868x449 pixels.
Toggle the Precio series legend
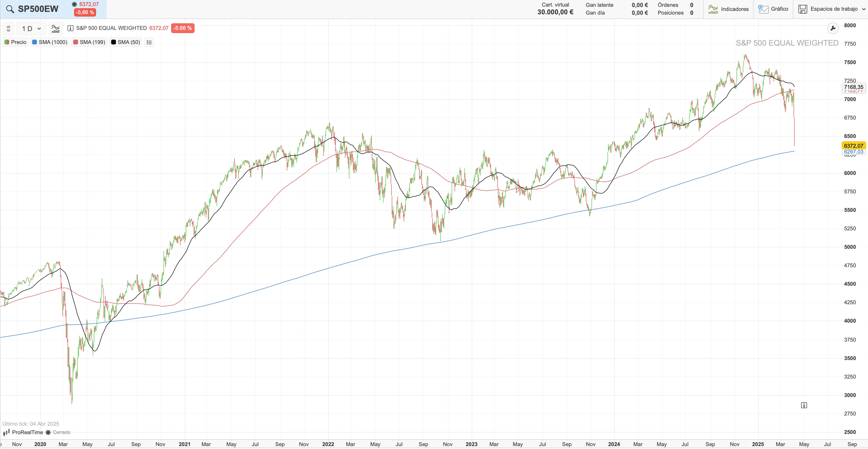pos(16,42)
